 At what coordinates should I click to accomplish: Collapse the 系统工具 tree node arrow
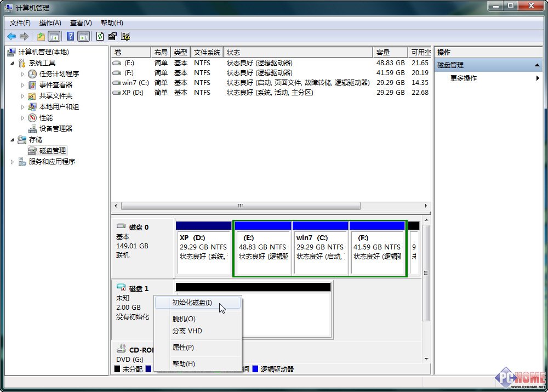12,63
